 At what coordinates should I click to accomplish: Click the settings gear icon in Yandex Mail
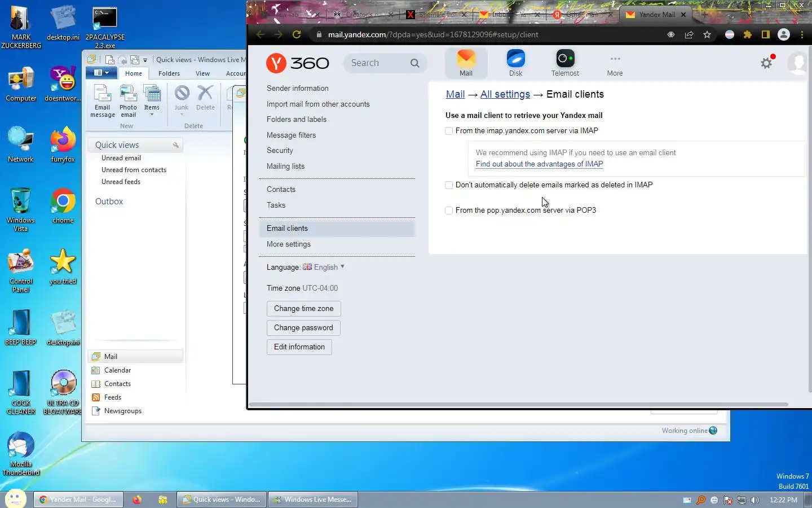point(766,63)
